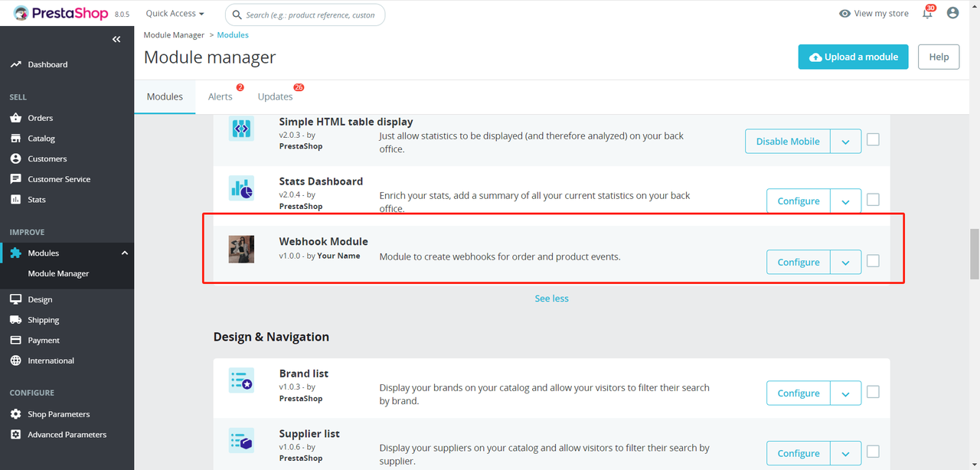Image resolution: width=980 pixels, height=470 pixels.
Task: Open the Quick Access dropdown
Action: coord(175,14)
